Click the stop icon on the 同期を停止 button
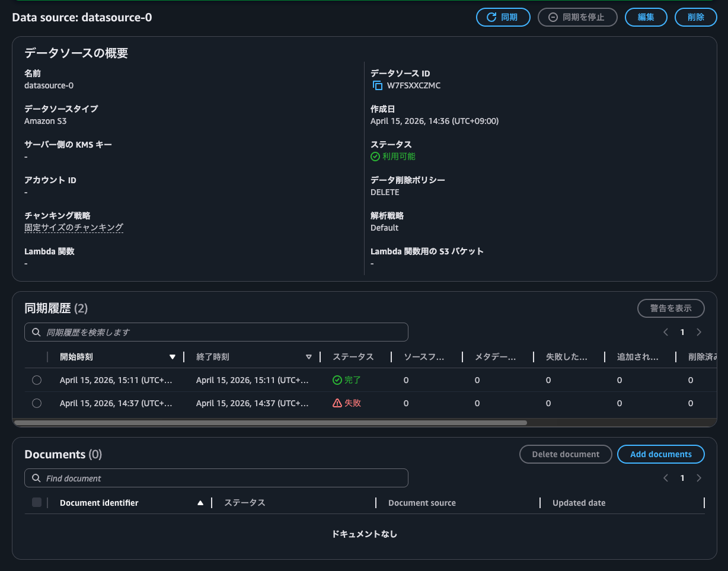Screen dimensions: 728x571 [x=552, y=17]
